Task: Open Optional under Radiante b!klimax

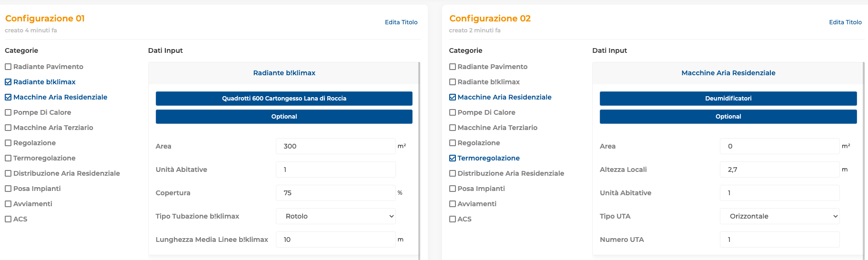Action: [x=284, y=117]
